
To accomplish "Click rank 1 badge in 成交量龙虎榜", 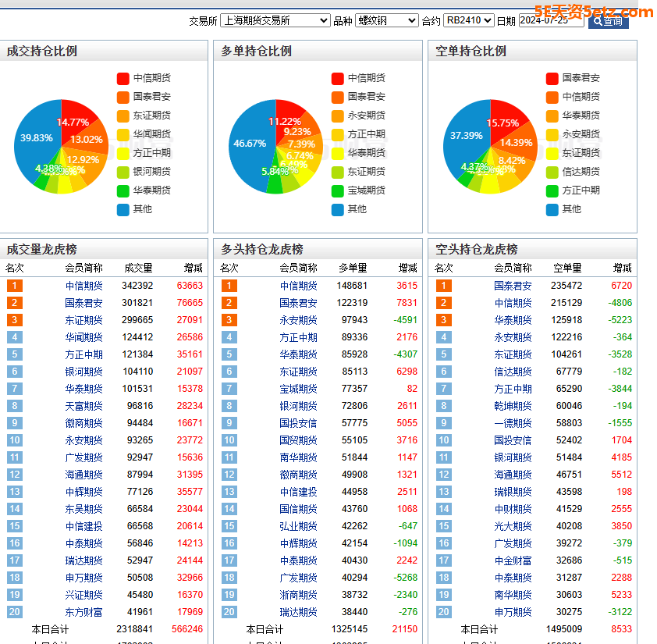I will [14, 286].
